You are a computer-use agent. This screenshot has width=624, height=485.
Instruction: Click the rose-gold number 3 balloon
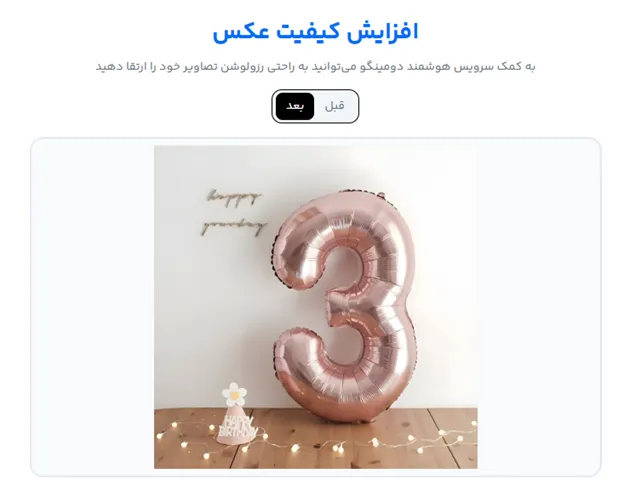(346, 306)
